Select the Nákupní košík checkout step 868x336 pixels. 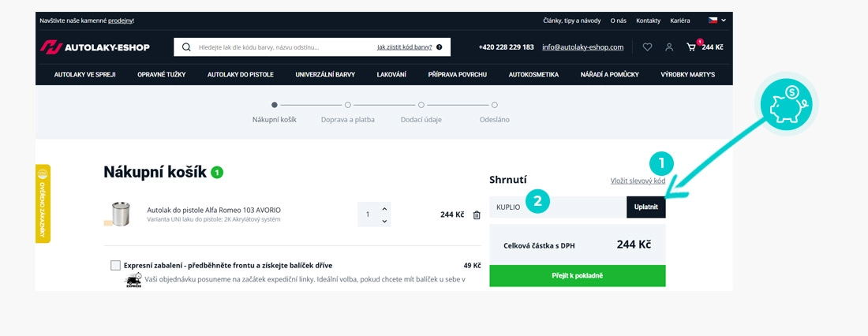[275, 112]
